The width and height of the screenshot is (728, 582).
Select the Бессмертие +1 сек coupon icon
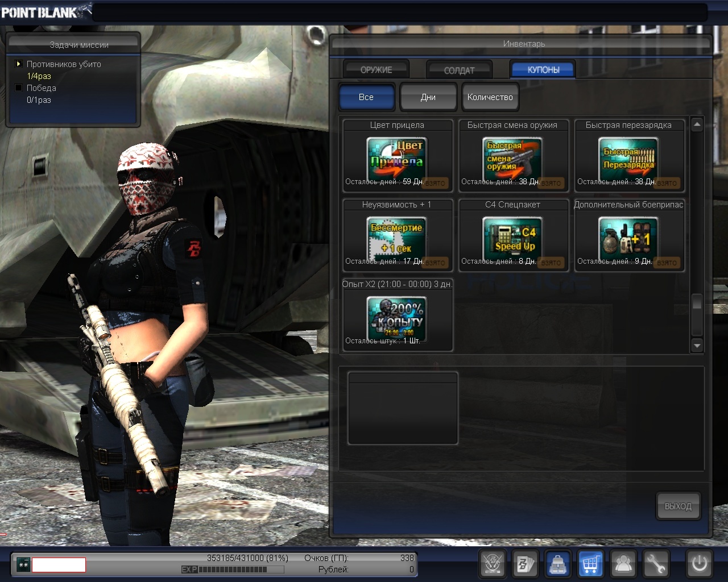tap(397, 239)
